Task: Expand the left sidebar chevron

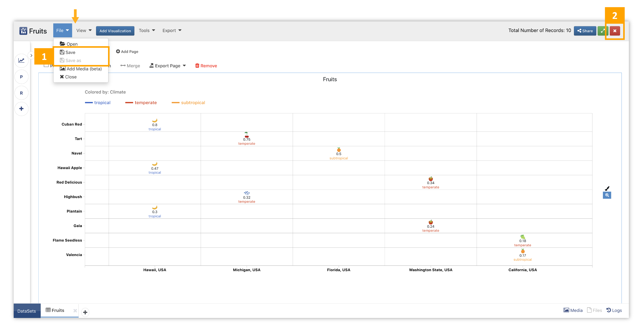Action: pos(31,56)
